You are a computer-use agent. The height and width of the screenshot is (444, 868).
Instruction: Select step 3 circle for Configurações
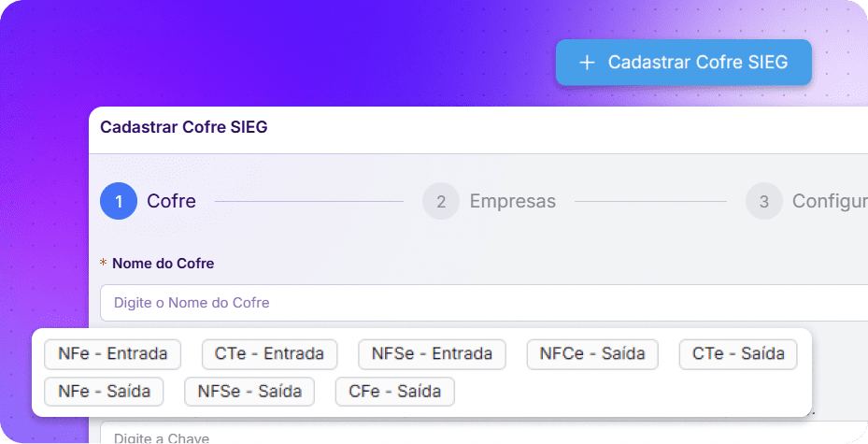point(764,201)
